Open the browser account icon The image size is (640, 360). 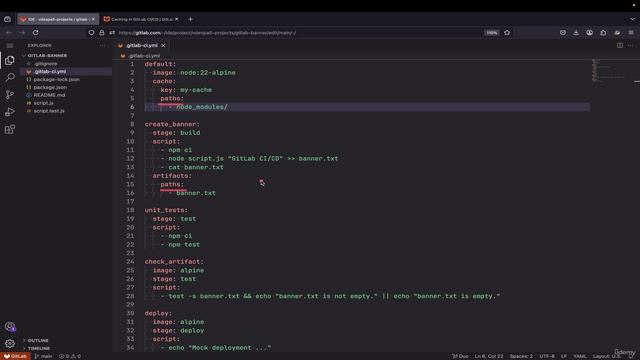click(589, 33)
